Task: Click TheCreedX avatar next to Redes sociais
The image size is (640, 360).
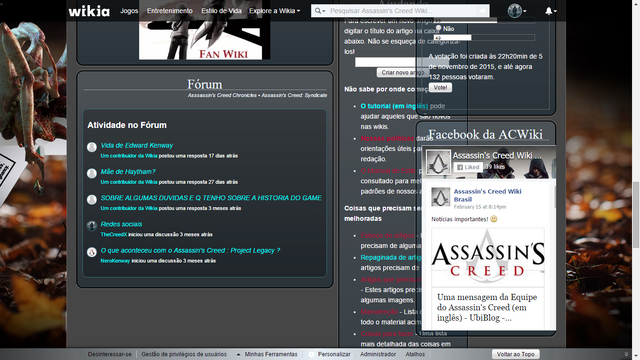Action: 92,226
